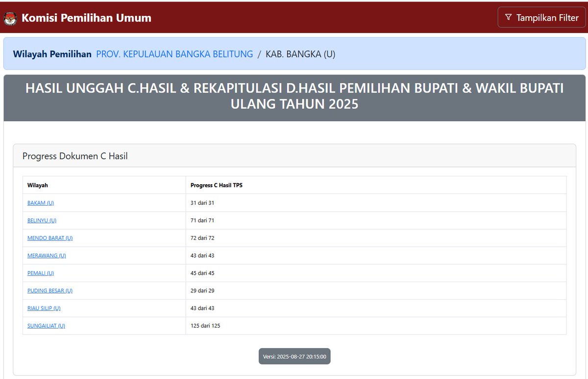Open the MERAWANG (U) district link
This screenshot has height=379, width=588.
(46, 255)
